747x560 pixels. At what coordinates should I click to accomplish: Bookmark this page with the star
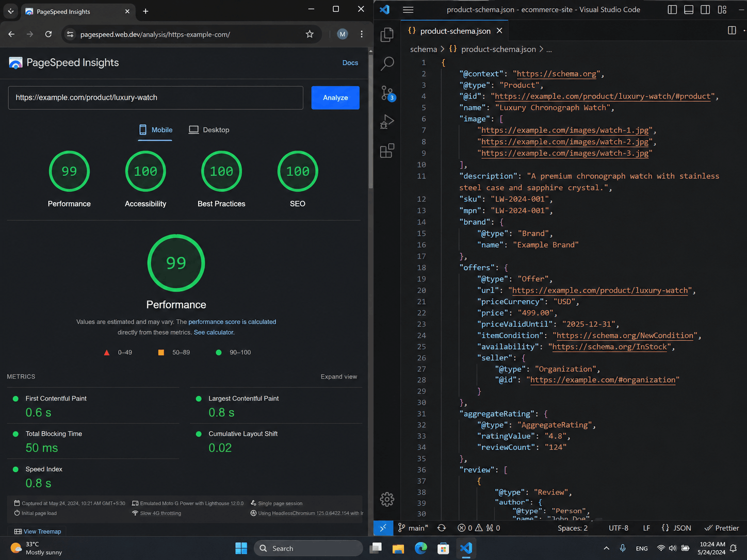tap(310, 34)
